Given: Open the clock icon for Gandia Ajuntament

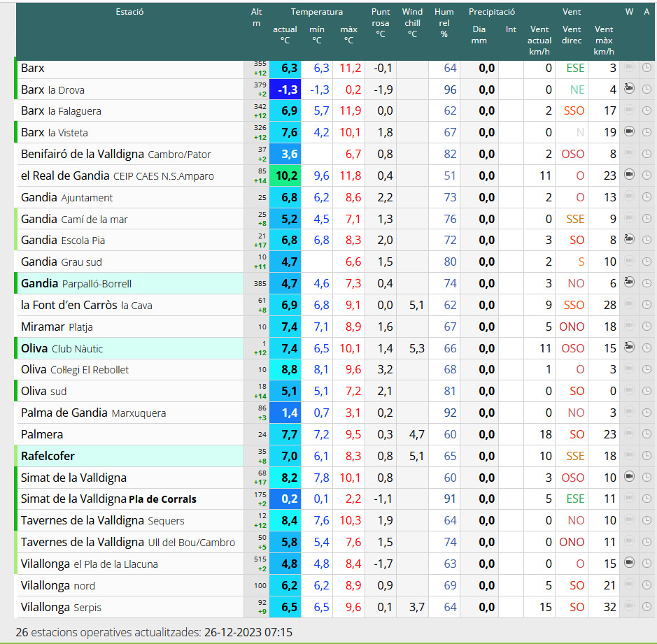Looking at the screenshot, I should click(x=647, y=196).
